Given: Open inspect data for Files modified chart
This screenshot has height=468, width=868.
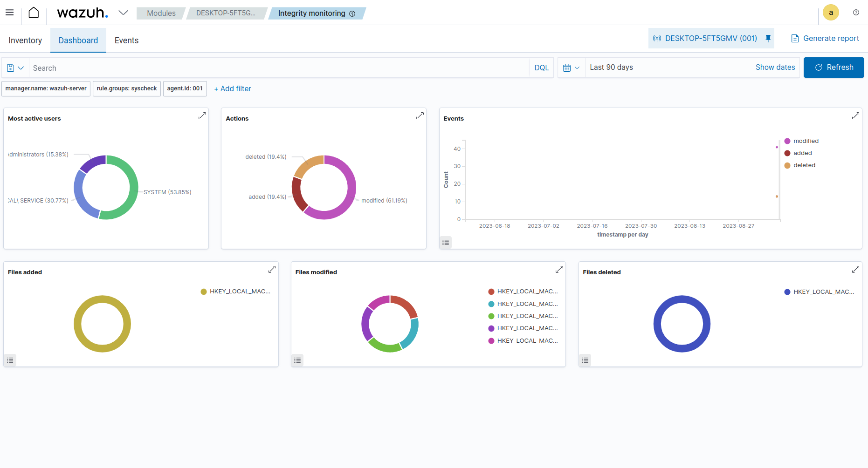Looking at the screenshot, I should coord(297,360).
